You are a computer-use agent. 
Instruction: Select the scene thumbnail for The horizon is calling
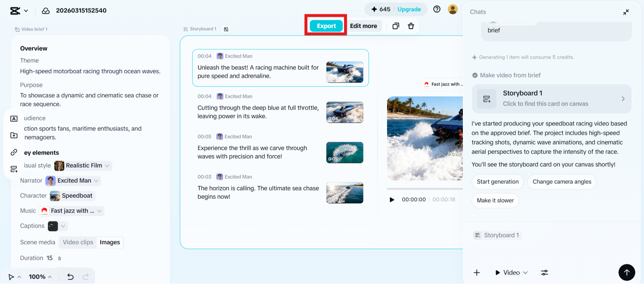pyautogui.click(x=345, y=192)
